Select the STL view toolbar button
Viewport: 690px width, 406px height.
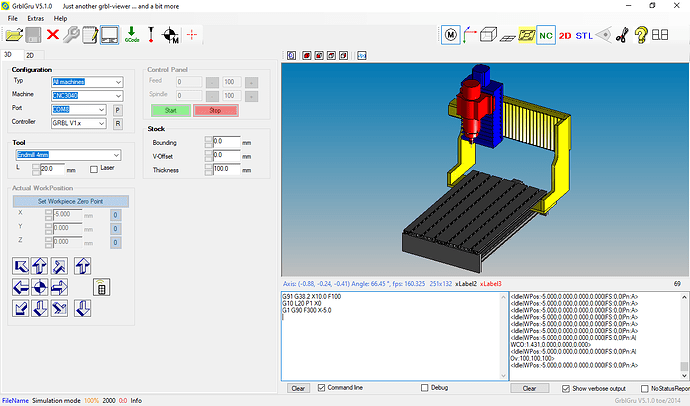(x=584, y=36)
